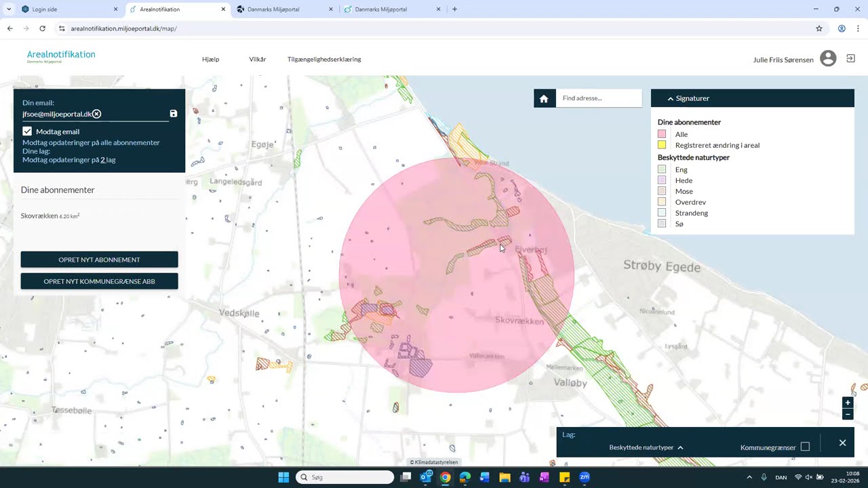Screen dimensions: 868x488
Task: Open the Windows Start menu
Action: point(283,477)
